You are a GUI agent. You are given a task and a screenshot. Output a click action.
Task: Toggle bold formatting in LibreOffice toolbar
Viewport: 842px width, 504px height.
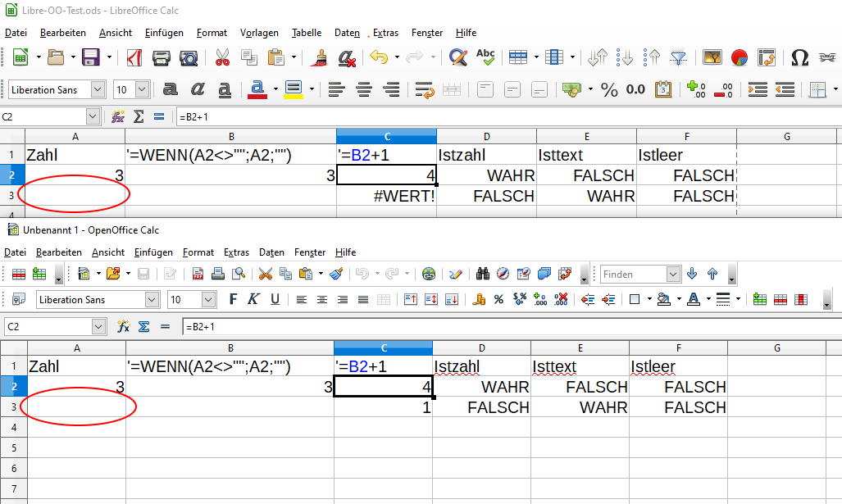click(x=171, y=89)
